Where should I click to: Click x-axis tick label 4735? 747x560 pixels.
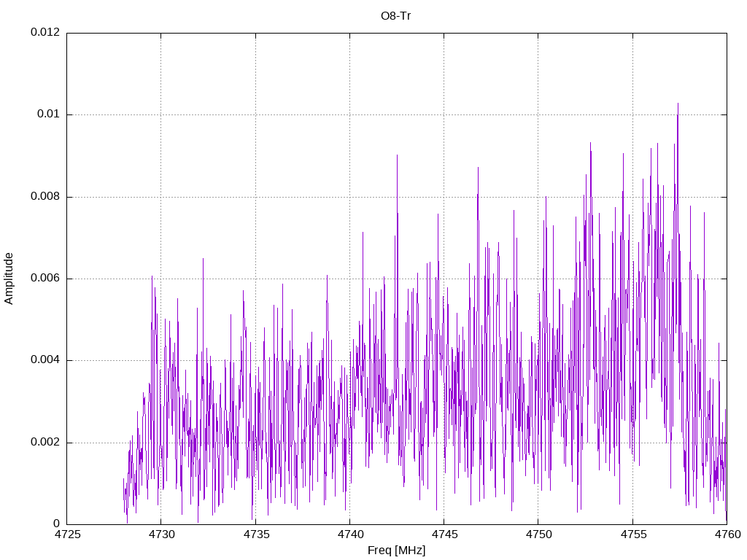click(x=256, y=534)
